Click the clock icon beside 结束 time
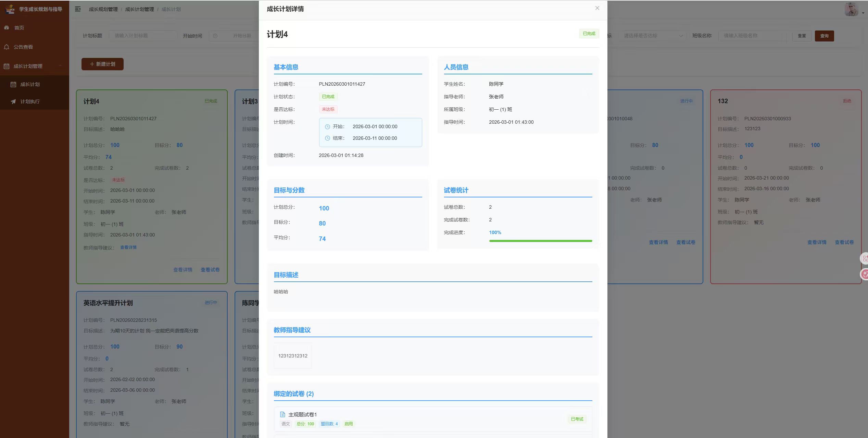 pyautogui.click(x=327, y=138)
